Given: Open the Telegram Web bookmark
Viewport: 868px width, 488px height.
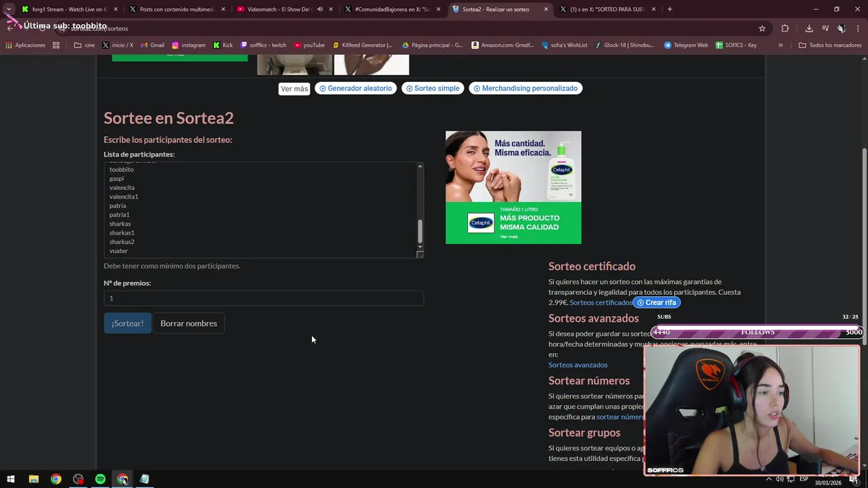Looking at the screenshot, I should [x=686, y=45].
